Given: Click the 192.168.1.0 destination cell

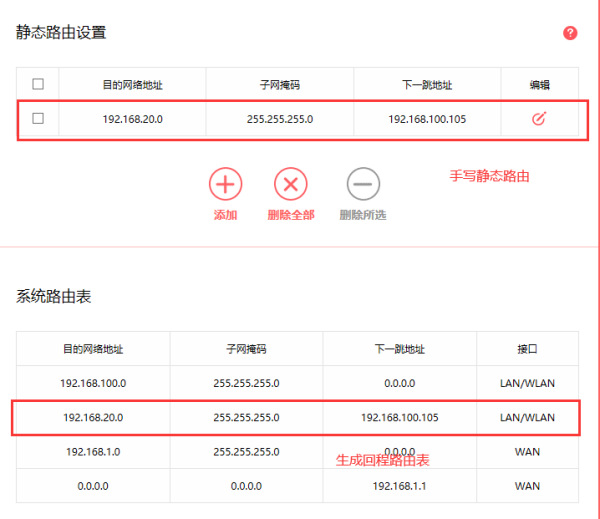Looking at the screenshot, I should coord(93,451).
